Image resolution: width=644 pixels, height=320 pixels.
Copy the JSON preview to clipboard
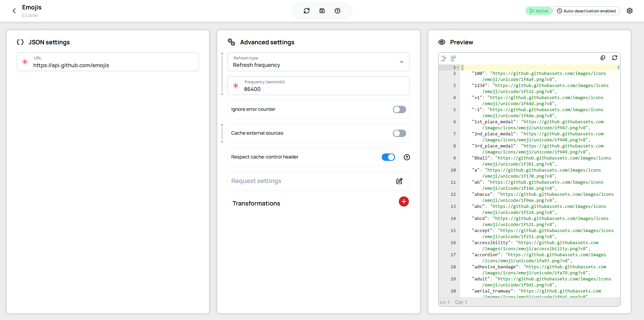(603, 58)
